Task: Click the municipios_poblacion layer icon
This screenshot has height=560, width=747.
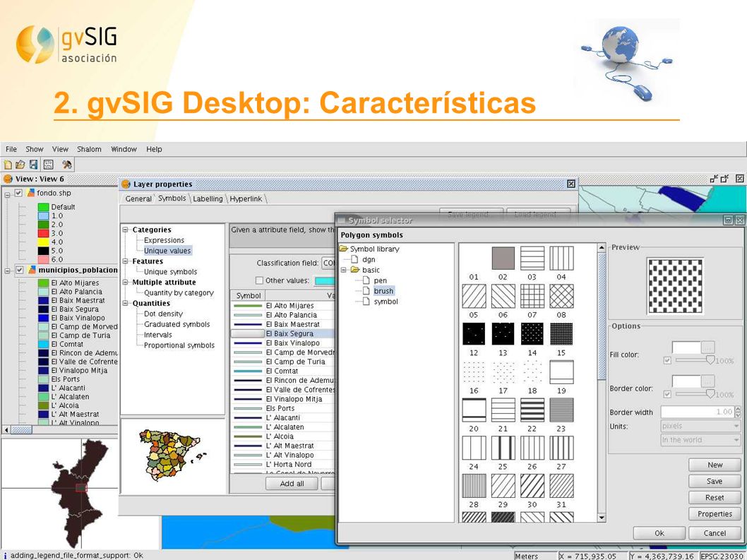Action: pos(32,270)
